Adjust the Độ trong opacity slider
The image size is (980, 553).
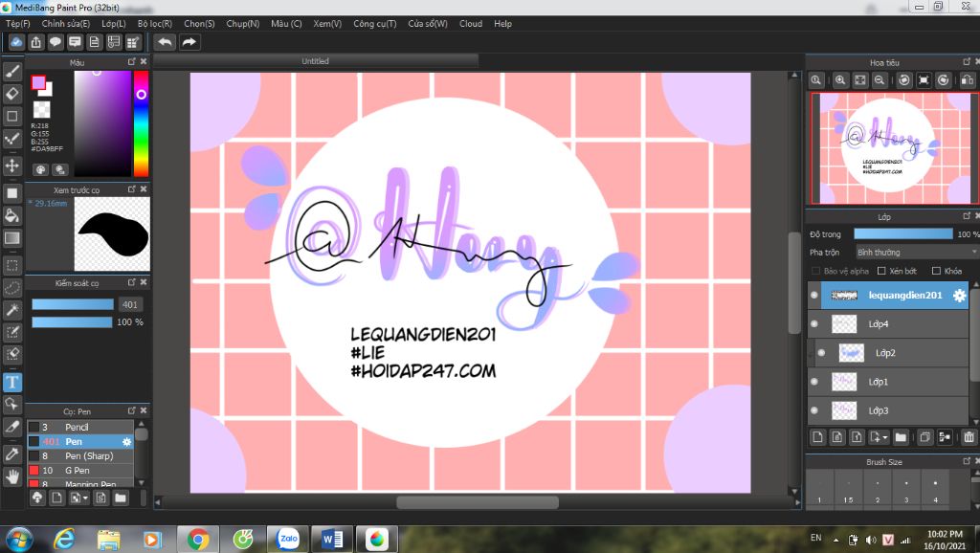coord(903,233)
